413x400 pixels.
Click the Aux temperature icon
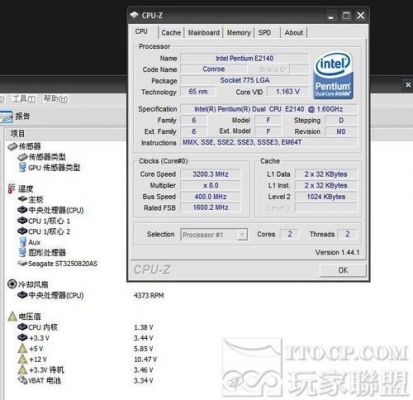coord(23,242)
